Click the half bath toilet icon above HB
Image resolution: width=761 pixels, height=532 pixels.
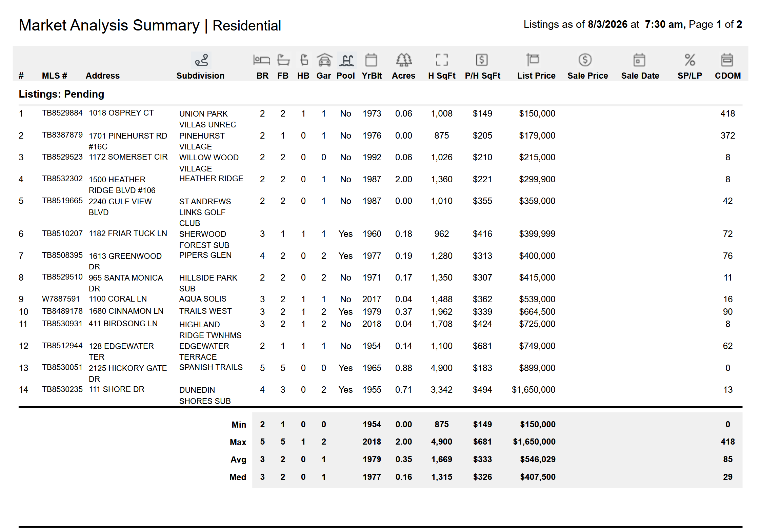pos(304,60)
